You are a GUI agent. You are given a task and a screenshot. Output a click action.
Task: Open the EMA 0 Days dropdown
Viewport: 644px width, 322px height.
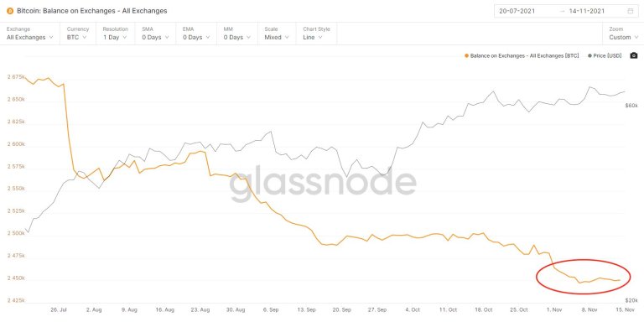[196, 34]
